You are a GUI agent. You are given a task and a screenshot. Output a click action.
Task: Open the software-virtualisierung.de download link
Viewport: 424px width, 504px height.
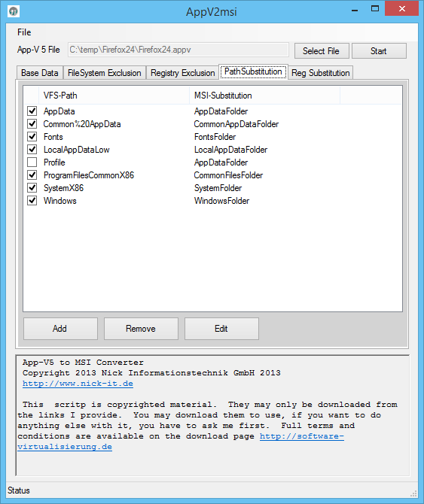pos(302,436)
